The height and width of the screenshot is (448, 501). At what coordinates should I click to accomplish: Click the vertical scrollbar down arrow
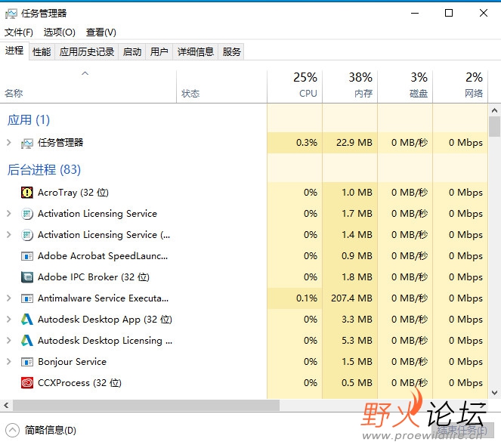pyautogui.click(x=494, y=393)
